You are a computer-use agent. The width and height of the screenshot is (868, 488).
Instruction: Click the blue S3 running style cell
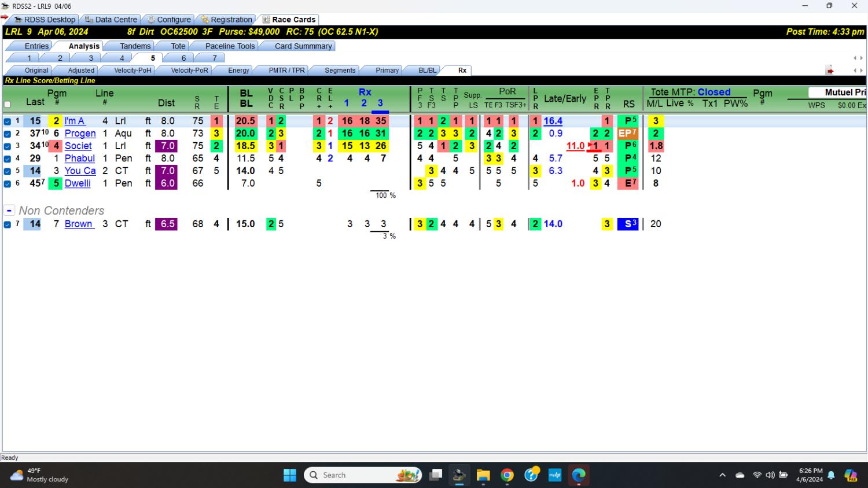tap(628, 224)
